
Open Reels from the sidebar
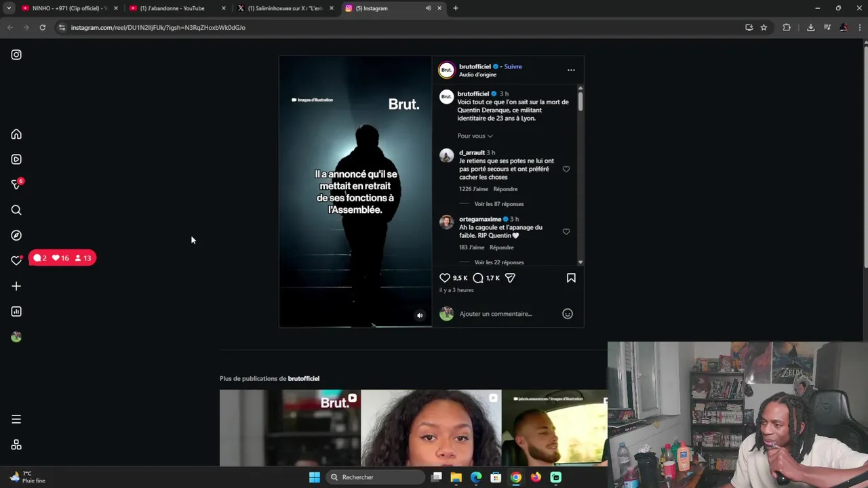click(x=16, y=159)
